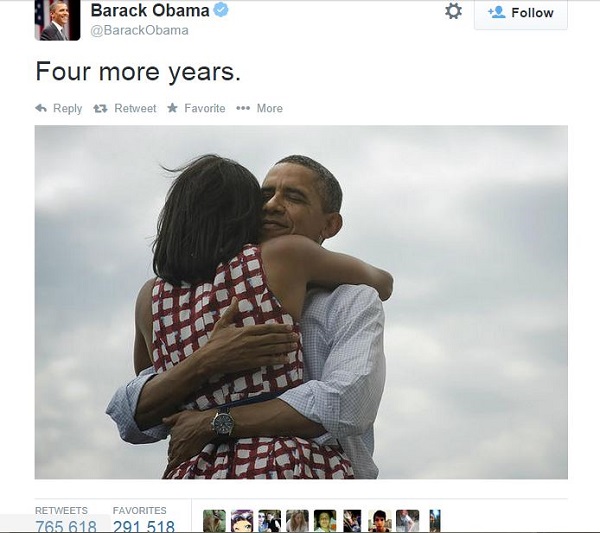Click the third retweeter avatar thumbnail
Image resolution: width=600 pixels, height=533 pixels.
click(269, 521)
